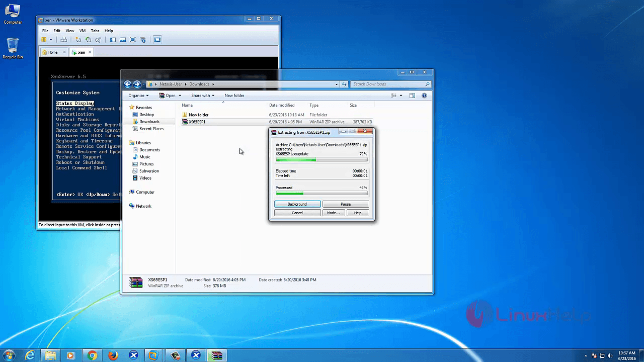Enter VMware full screen mode icon
644x362 pixels.
[132, 40]
